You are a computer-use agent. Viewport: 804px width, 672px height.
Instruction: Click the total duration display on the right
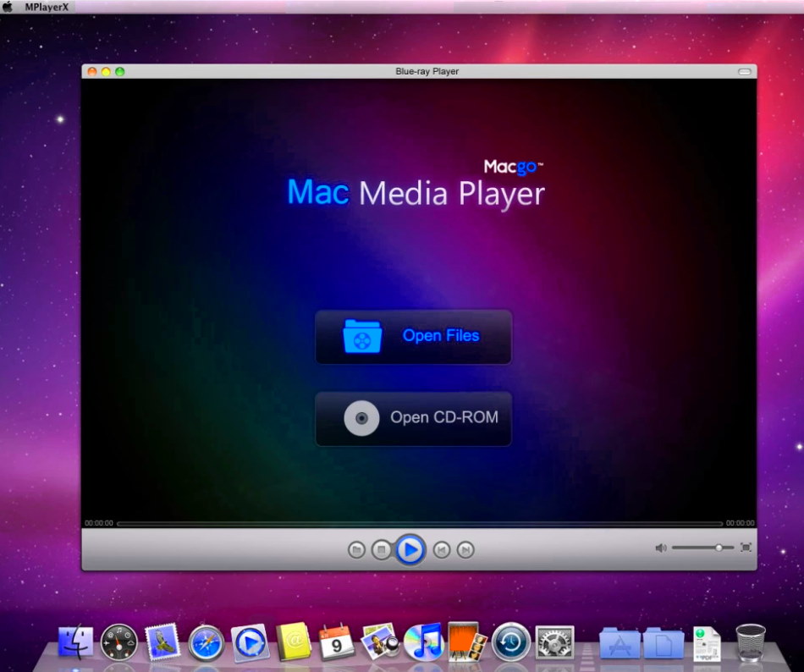click(740, 523)
